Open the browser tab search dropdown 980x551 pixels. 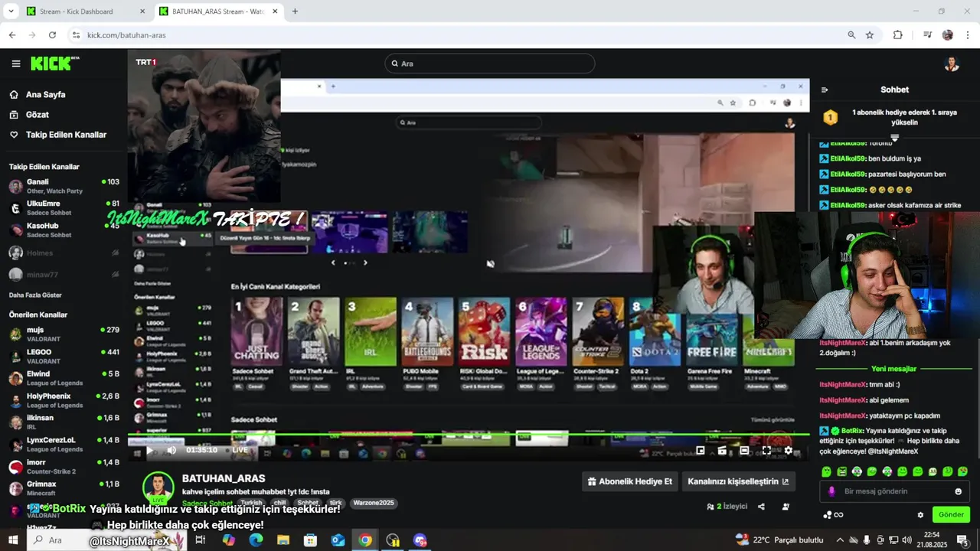click(11, 11)
